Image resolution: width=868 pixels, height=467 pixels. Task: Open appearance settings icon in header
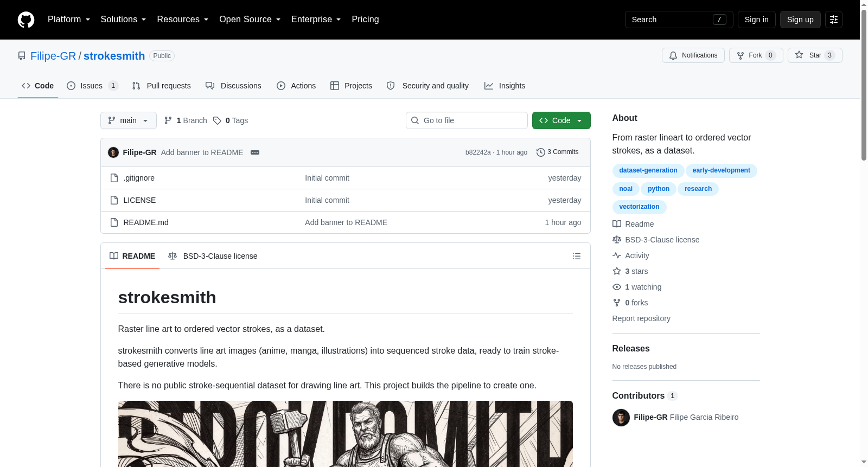(834, 20)
